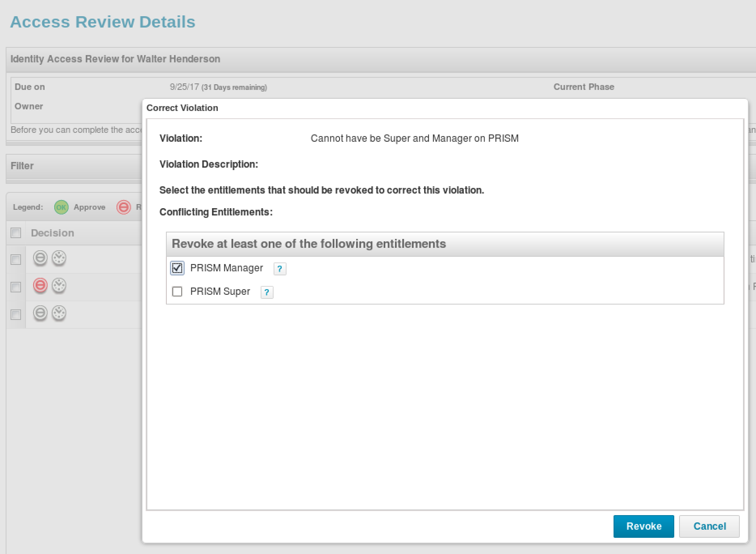Image resolution: width=756 pixels, height=554 pixels.
Task: Check the PRISM Super entitlement checkbox
Action: click(x=177, y=292)
